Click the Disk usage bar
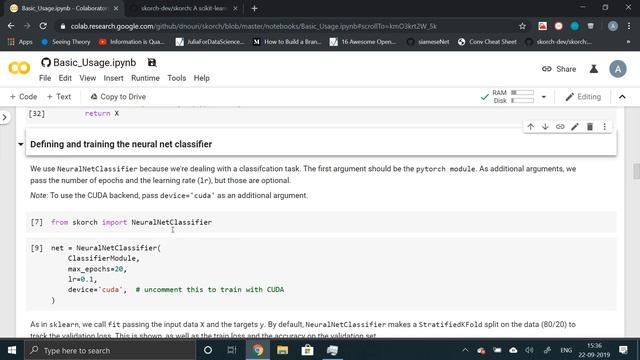The image size is (640, 360). point(522,100)
